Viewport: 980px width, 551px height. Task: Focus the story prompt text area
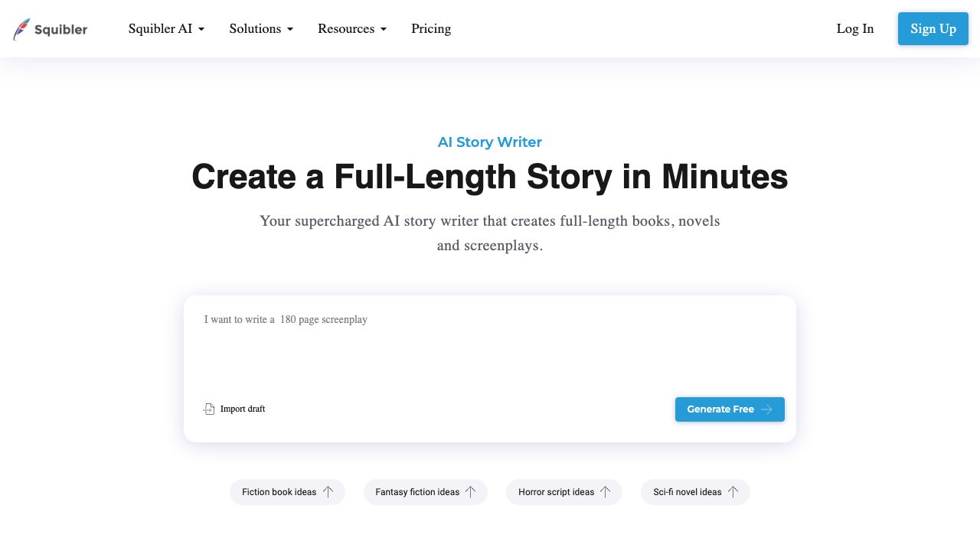490,348
